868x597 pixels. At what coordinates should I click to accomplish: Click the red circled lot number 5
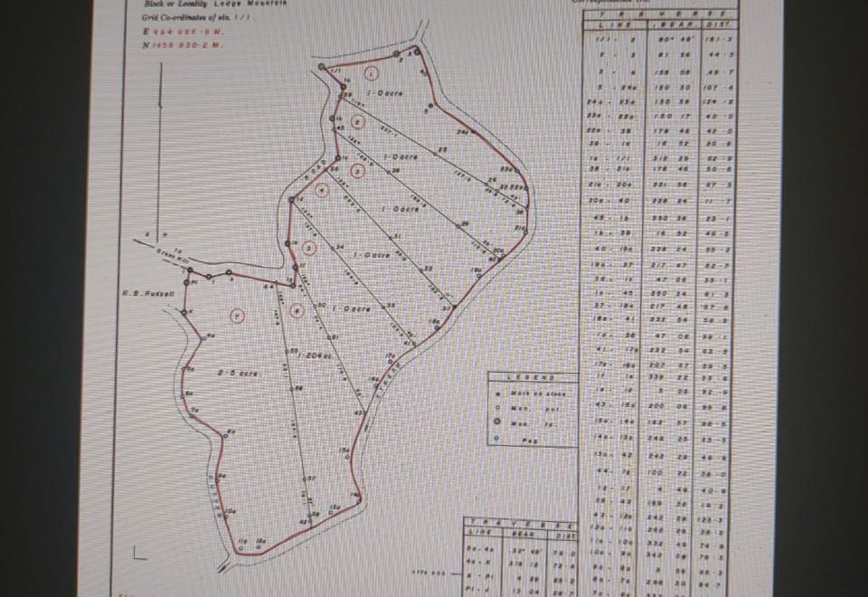tap(309, 247)
